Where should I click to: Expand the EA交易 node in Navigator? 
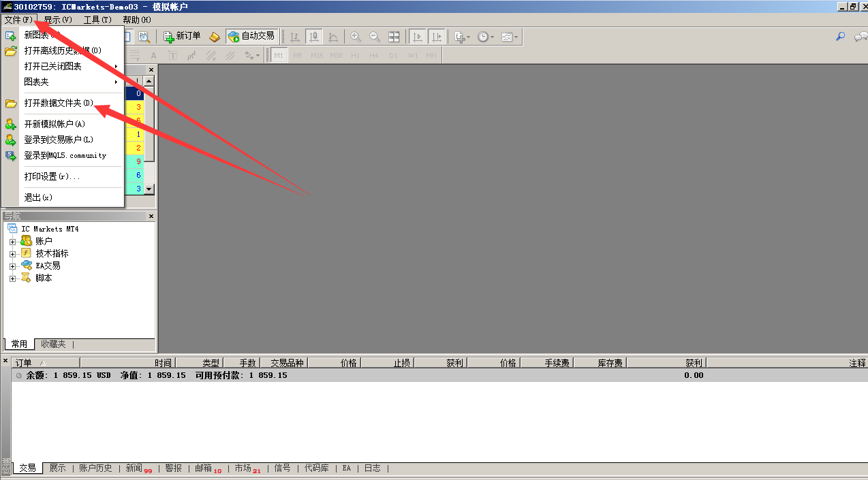pos(12,266)
